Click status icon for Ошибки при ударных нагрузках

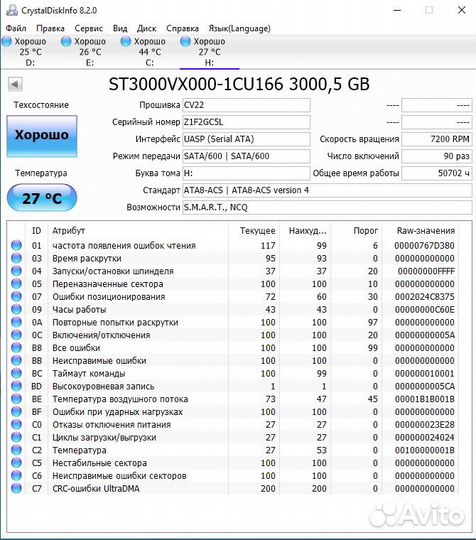coord(16,411)
